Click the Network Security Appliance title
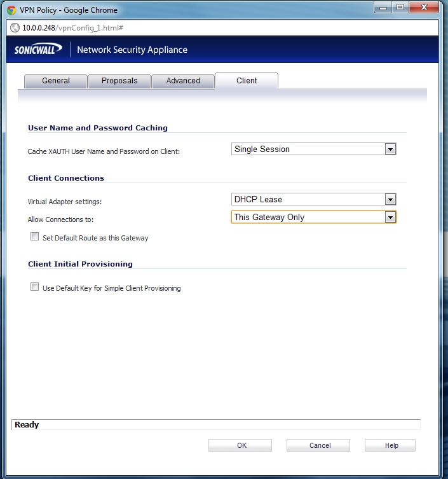 click(132, 50)
